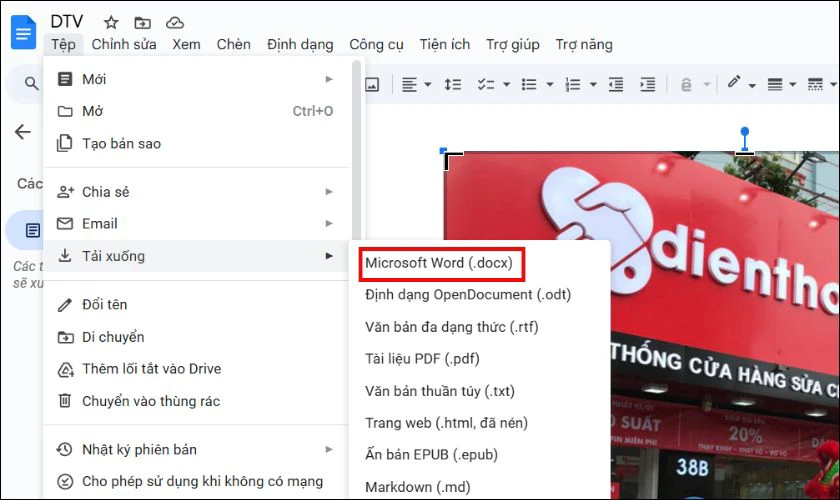This screenshot has height=500, width=840.
Task: Star the DTV document
Action: (x=111, y=23)
